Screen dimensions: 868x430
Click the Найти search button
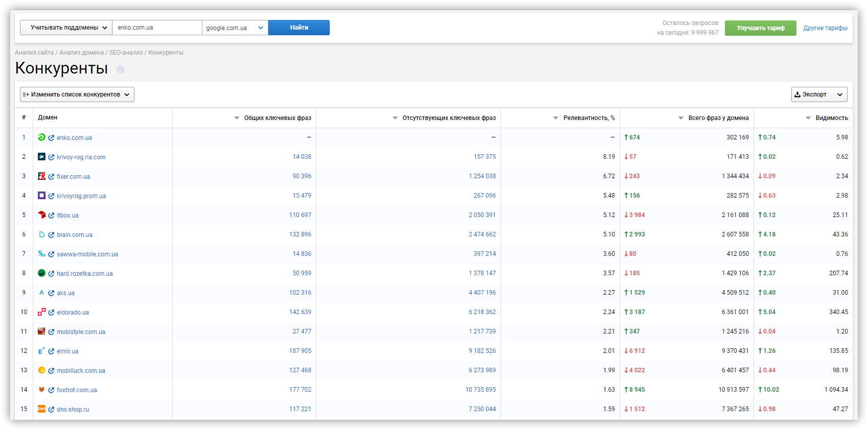(299, 28)
